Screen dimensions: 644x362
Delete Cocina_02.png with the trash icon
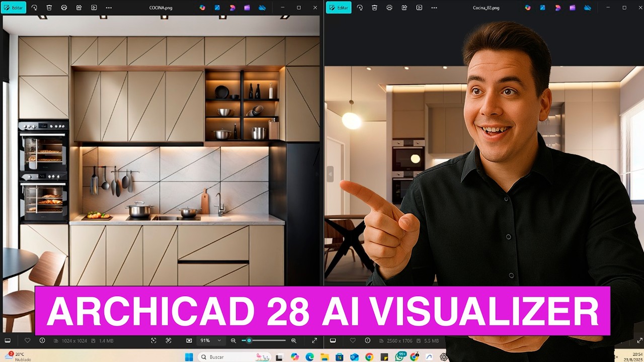point(374,8)
